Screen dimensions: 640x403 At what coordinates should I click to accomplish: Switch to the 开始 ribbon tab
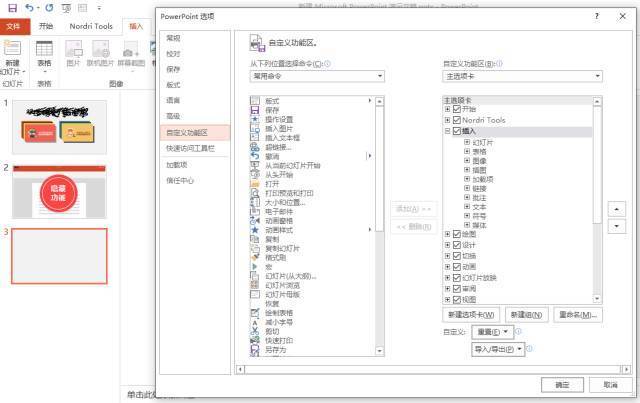(x=46, y=27)
